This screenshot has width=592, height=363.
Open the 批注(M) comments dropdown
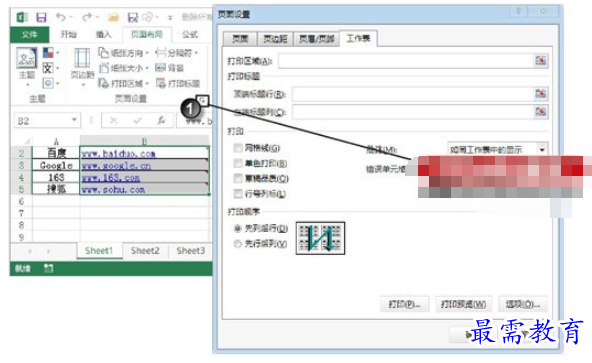coord(542,150)
